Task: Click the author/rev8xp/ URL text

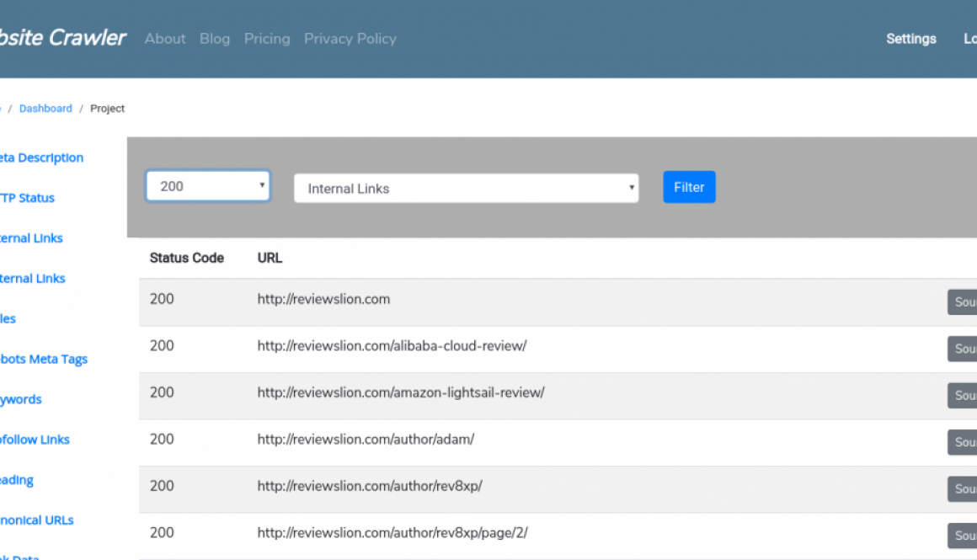Action: tap(370, 486)
